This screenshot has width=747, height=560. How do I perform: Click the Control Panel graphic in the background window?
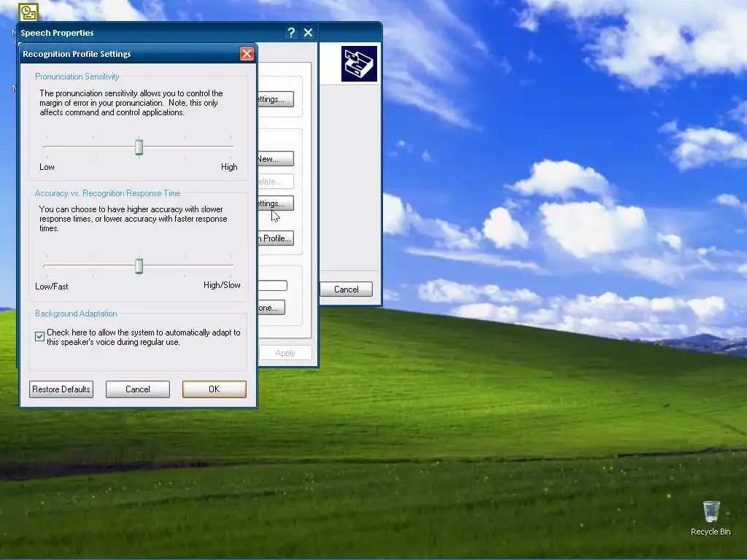[359, 64]
